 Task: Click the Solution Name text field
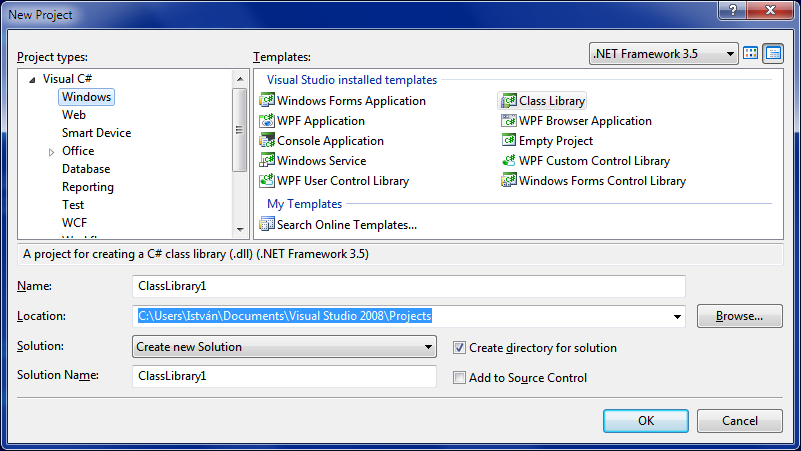click(x=284, y=376)
